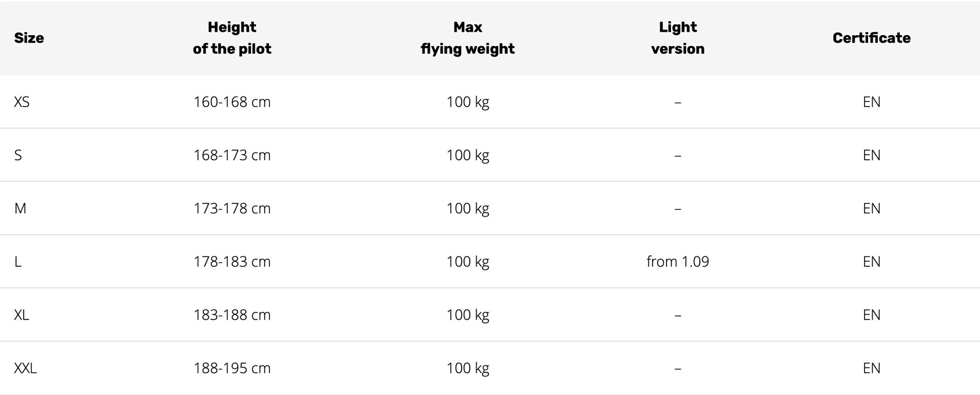Click the Certificate column header
Screen dimensions: 980x395
pyautogui.click(x=872, y=38)
